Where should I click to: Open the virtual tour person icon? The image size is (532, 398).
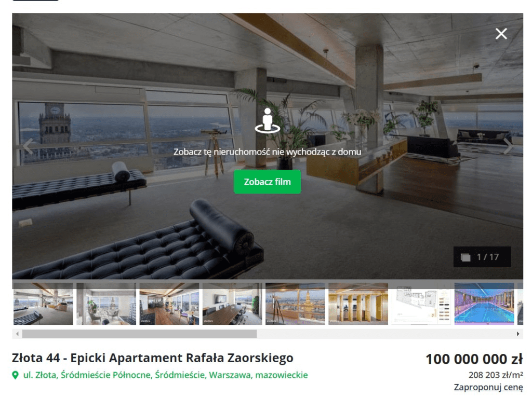268,121
